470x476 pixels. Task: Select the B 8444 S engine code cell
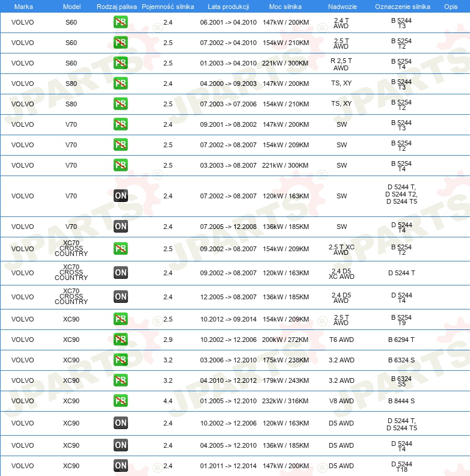coord(401,401)
